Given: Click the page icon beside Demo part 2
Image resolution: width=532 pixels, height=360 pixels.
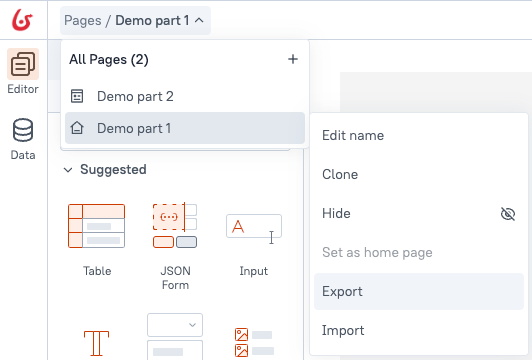Looking at the screenshot, I should (77, 96).
